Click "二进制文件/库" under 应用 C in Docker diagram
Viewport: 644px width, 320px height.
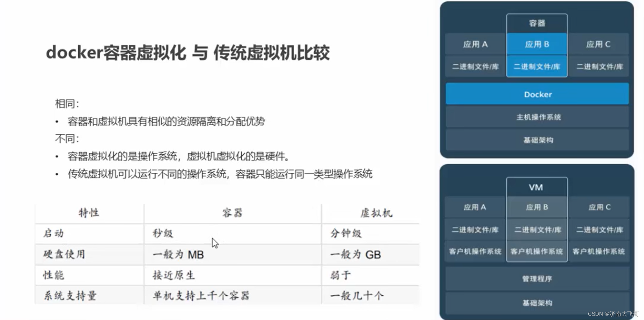[x=599, y=66]
